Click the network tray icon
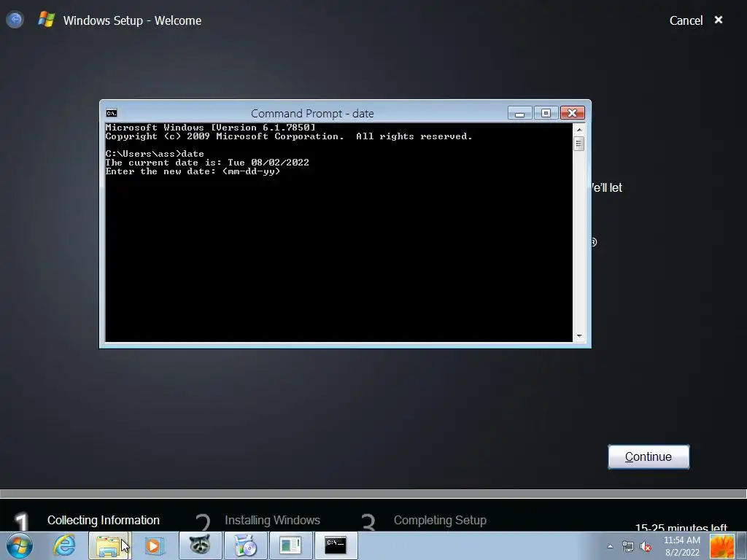The image size is (747, 560). tap(628, 547)
